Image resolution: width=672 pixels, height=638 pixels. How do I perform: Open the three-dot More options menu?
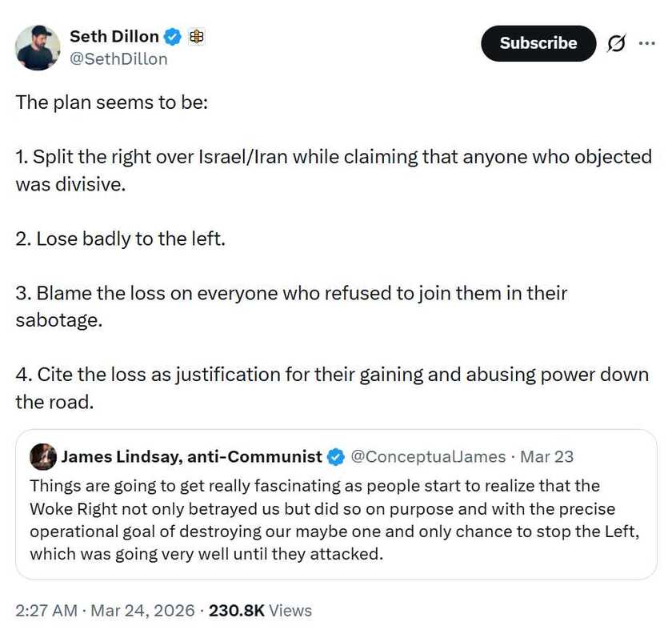pyautogui.click(x=646, y=44)
